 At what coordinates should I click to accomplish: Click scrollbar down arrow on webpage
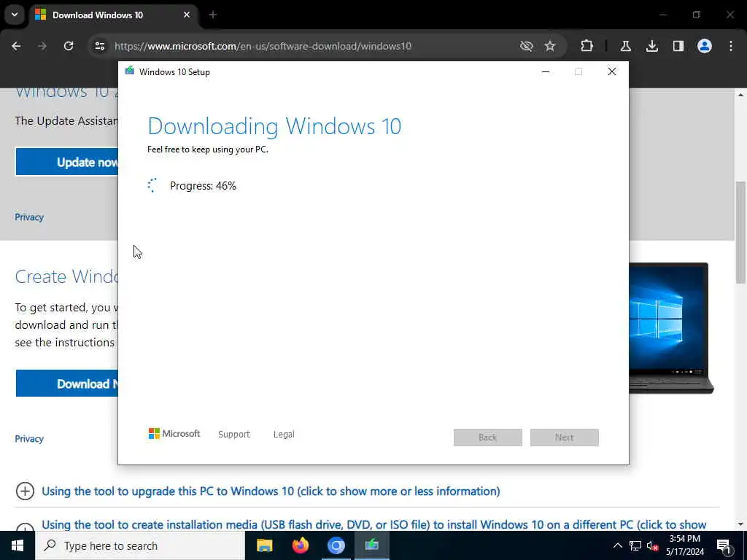coord(741,524)
